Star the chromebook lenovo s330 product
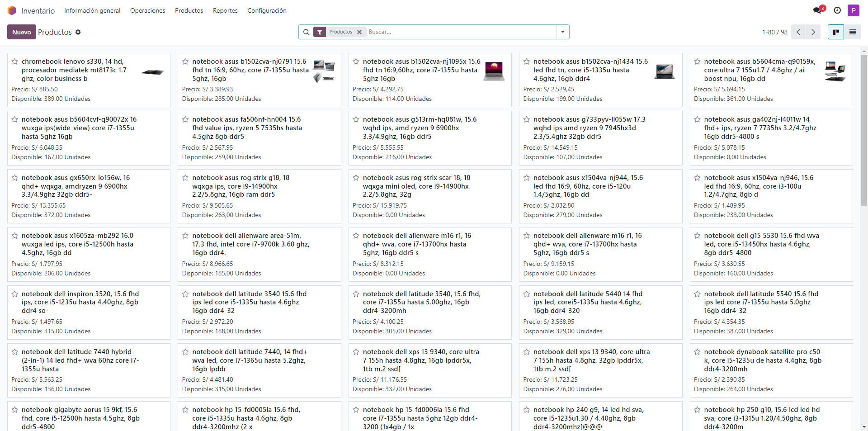The width and height of the screenshot is (868, 431). click(x=15, y=62)
